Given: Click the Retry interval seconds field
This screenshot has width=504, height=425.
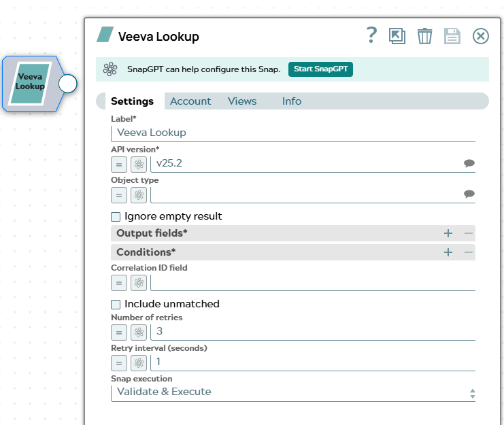Looking at the screenshot, I should coord(313,363).
